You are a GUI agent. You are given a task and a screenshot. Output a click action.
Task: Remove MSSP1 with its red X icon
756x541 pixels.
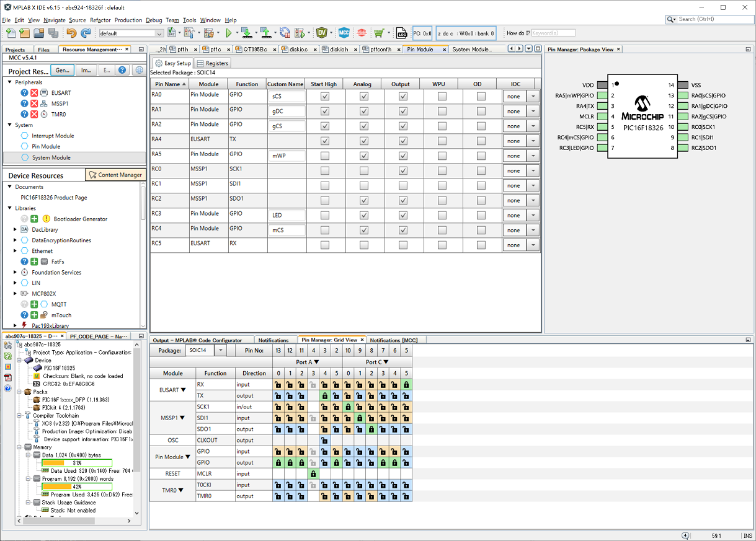point(35,103)
